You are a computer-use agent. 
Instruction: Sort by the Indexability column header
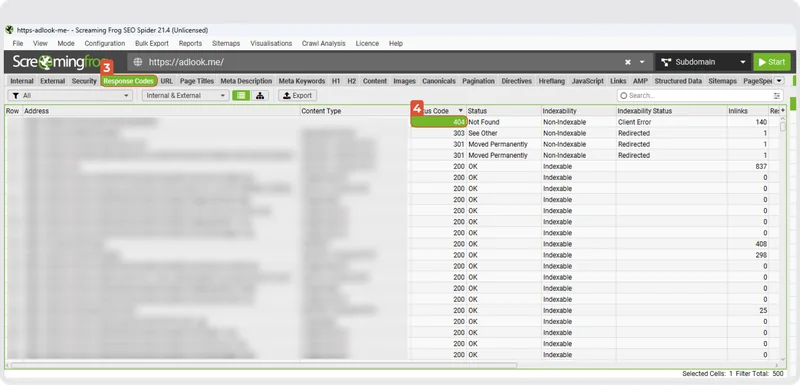click(579, 111)
